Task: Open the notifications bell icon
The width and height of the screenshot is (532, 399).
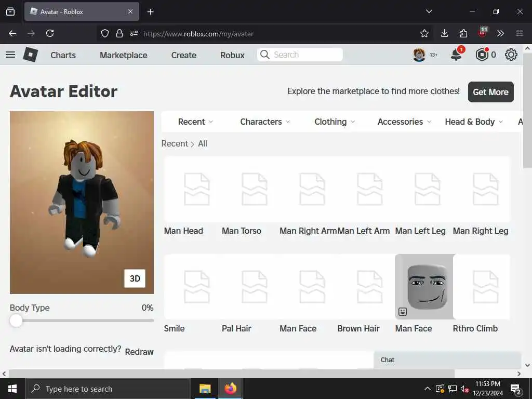Action: tap(456, 55)
